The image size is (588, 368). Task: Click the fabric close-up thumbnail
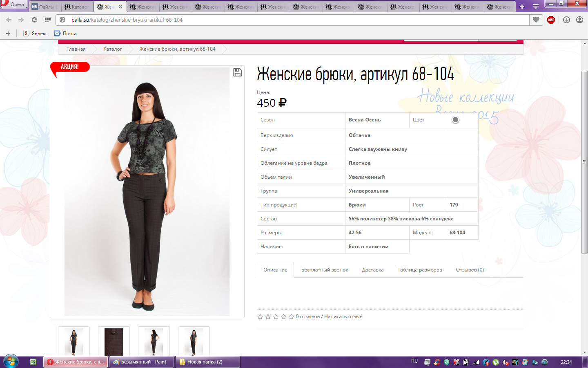click(x=114, y=341)
